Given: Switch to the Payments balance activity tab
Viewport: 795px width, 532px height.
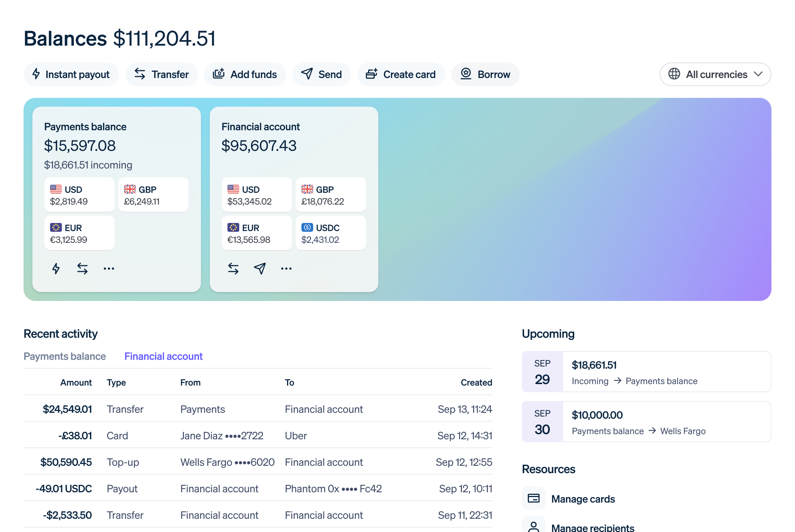Looking at the screenshot, I should 64,356.
